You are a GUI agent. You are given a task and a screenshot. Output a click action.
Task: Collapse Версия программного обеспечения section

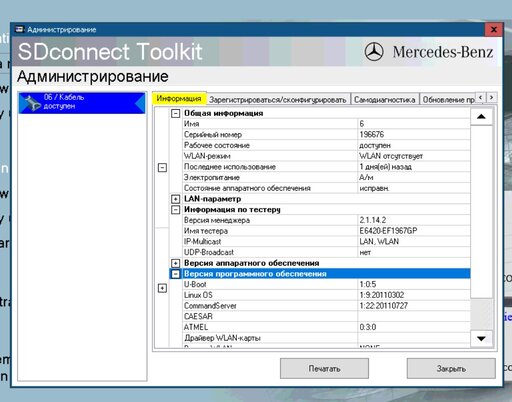click(x=175, y=274)
